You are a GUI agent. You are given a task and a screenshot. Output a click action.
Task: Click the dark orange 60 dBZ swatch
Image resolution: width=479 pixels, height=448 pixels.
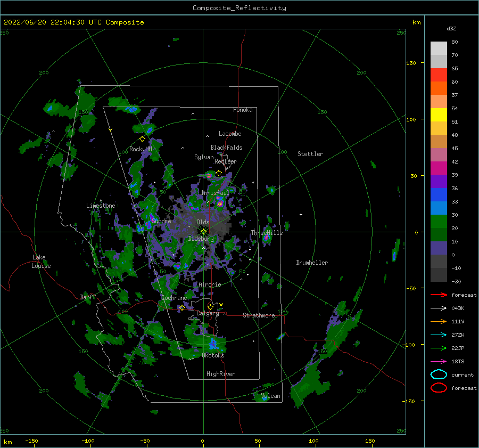439,88
